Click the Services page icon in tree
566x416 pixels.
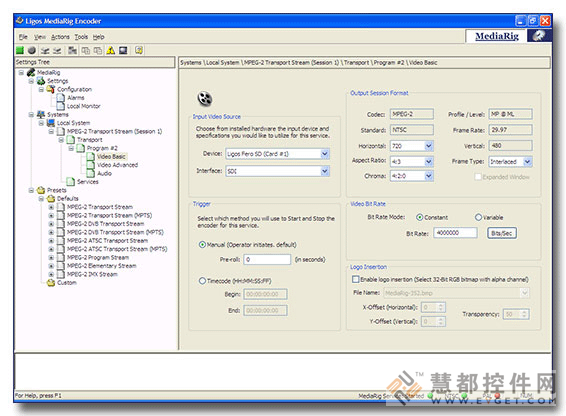[70, 182]
